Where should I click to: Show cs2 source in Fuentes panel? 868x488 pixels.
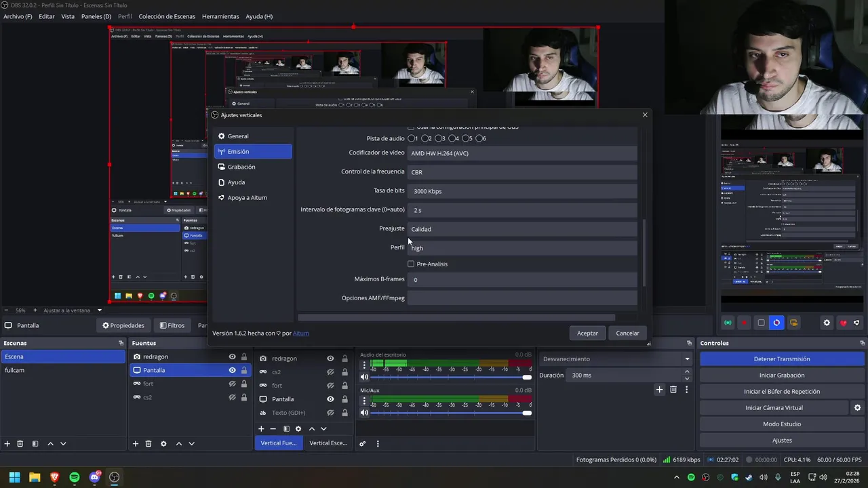click(x=232, y=397)
